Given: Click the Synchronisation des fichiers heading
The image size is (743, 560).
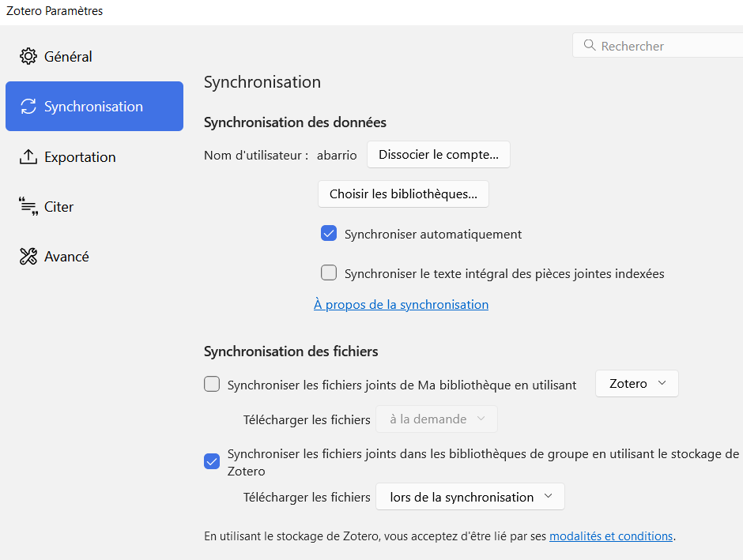Looking at the screenshot, I should [x=291, y=351].
